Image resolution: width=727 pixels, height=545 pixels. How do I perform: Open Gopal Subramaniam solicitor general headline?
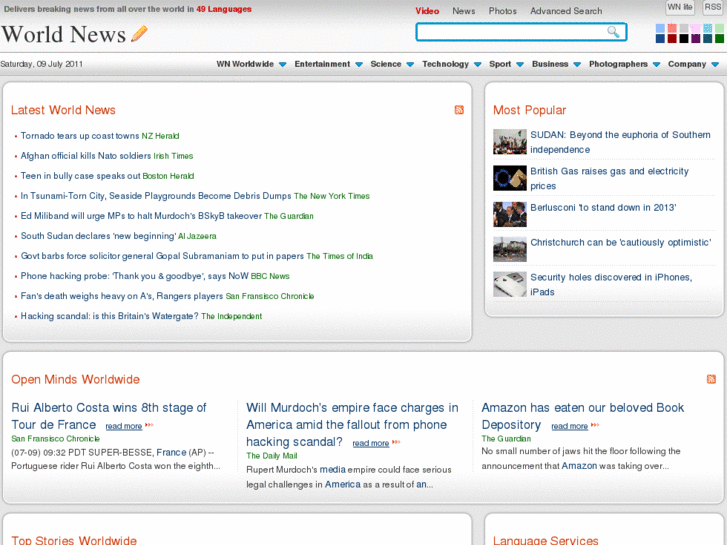click(162, 256)
